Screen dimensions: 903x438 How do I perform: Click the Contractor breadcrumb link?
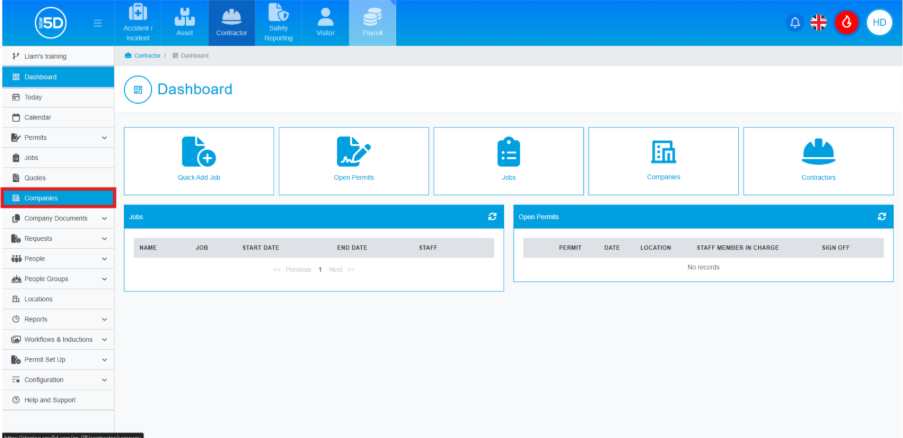pos(146,55)
